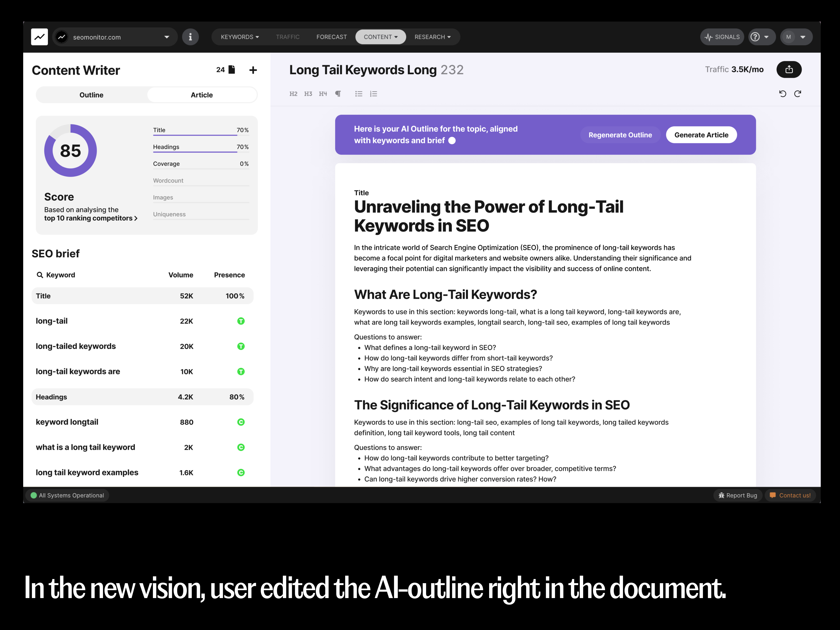Expand the Keywords menu dropdown
840x630 pixels.
click(240, 37)
